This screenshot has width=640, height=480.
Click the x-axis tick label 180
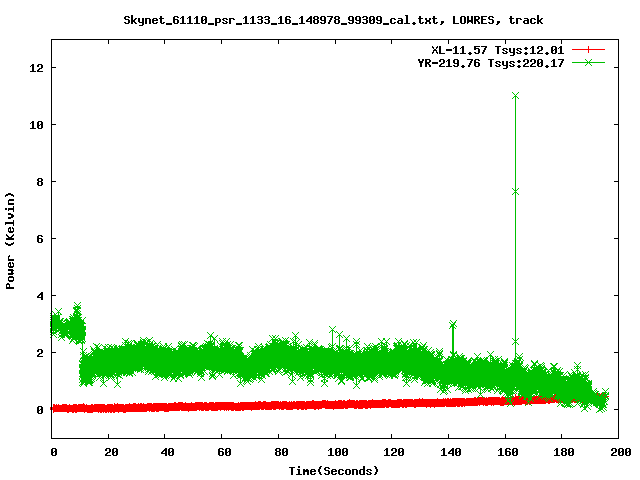(562, 453)
